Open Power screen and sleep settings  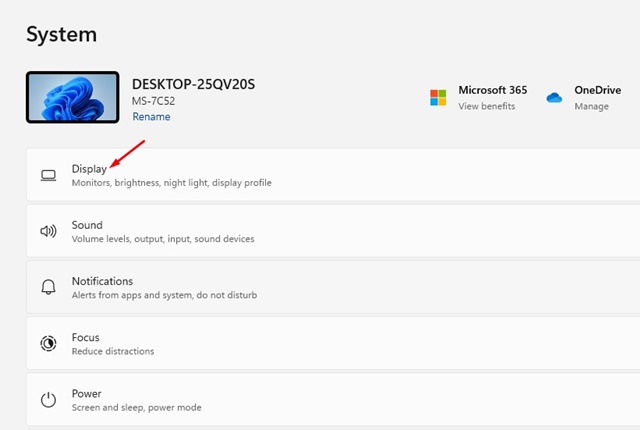[x=136, y=407]
